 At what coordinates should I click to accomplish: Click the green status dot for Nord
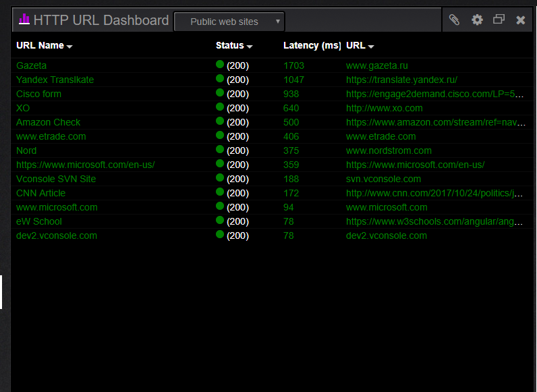220,149
